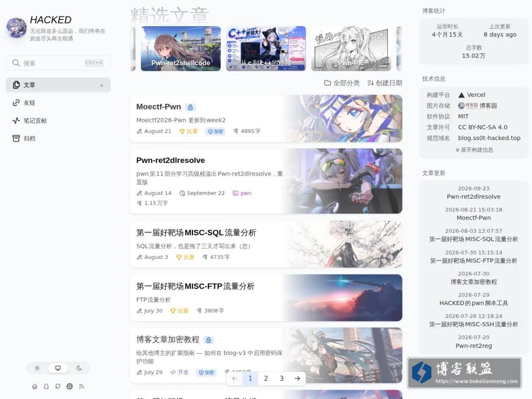This screenshot has width=532, height=399.
Task: Select page 2 in pagination
Action: [x=266, y=379]
